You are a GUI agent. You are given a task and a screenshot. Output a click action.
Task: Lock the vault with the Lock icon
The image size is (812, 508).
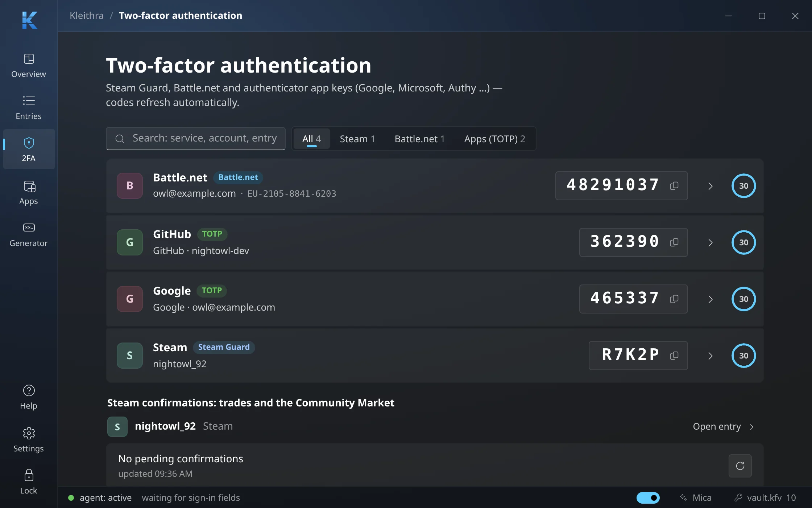click(29, 482)
